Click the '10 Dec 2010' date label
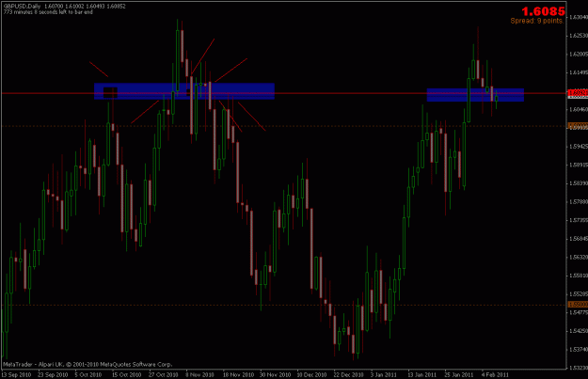This screenshot has width=588, height=379. tap(311, 375)
